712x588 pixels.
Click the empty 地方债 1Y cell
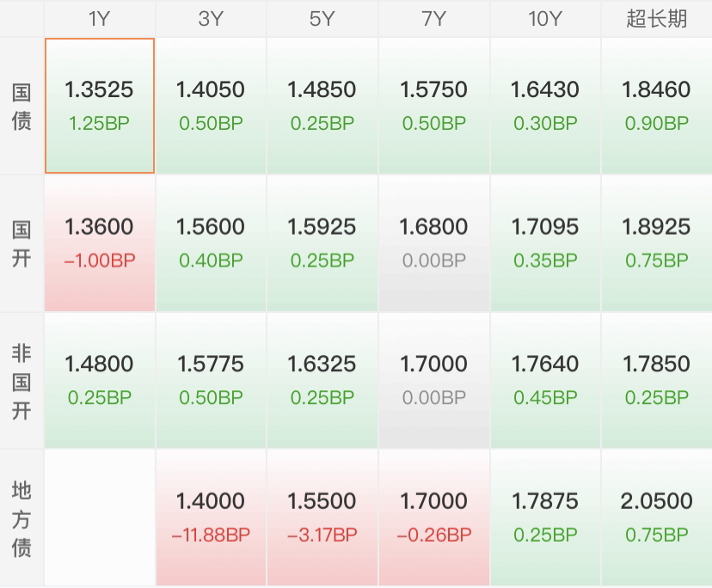coord(100,518)
